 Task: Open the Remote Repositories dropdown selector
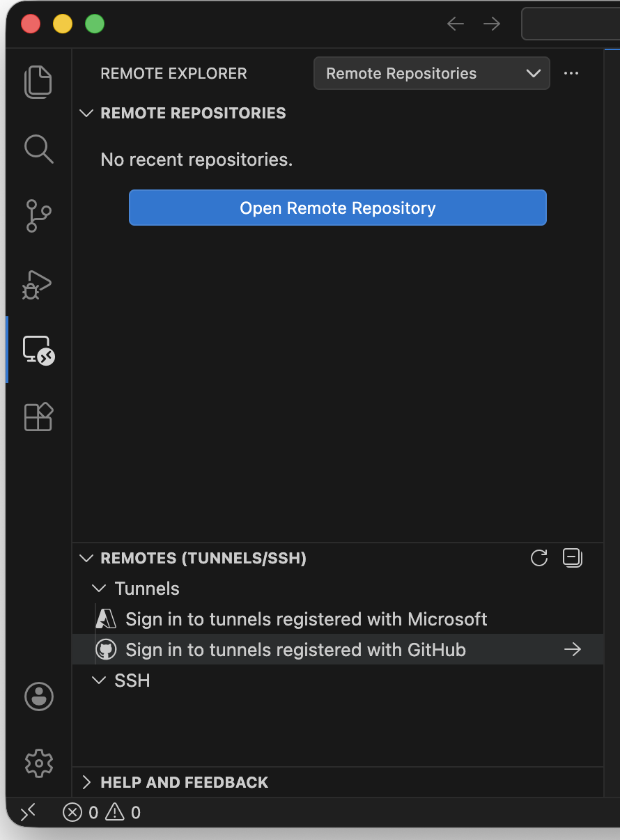tap(432, 73)
